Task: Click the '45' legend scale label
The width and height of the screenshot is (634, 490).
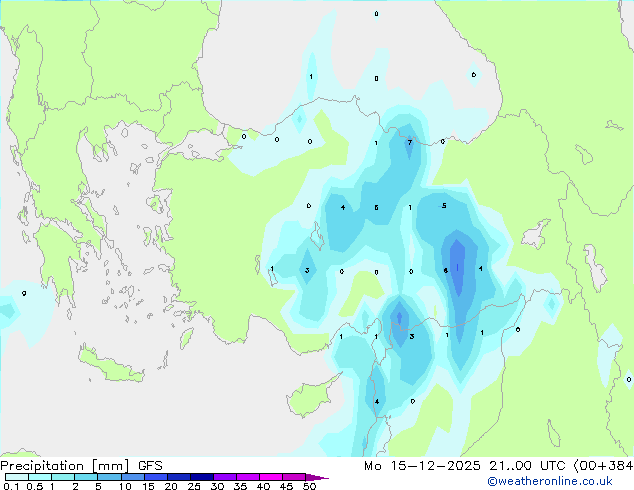Action: pos(286,486)
